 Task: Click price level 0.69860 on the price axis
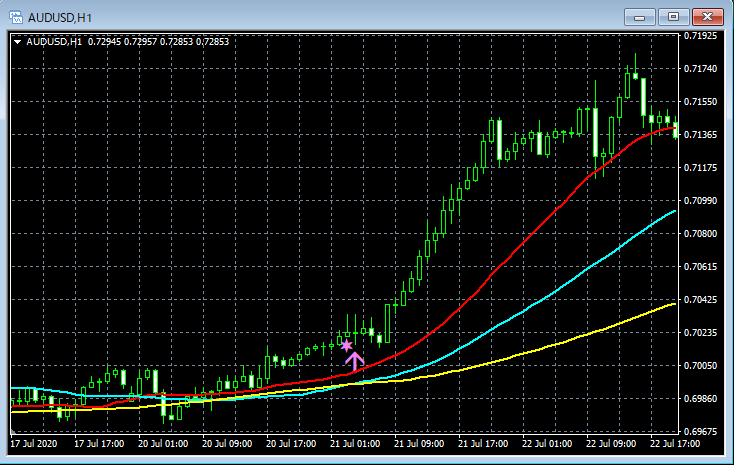click(700, 399)
